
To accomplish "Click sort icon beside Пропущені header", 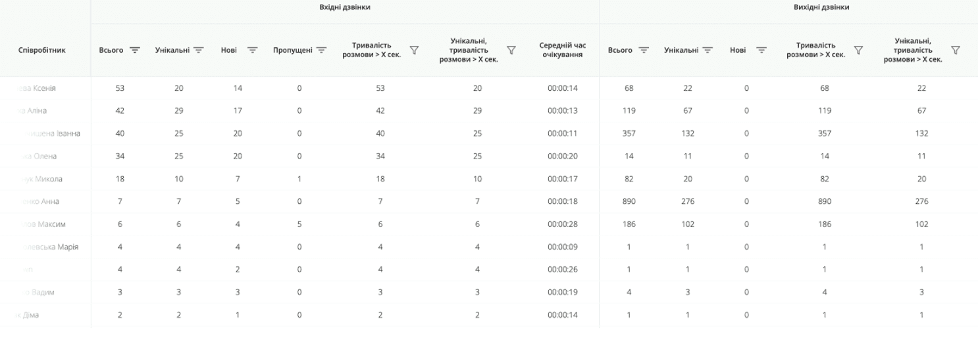I will coord(321,50).
